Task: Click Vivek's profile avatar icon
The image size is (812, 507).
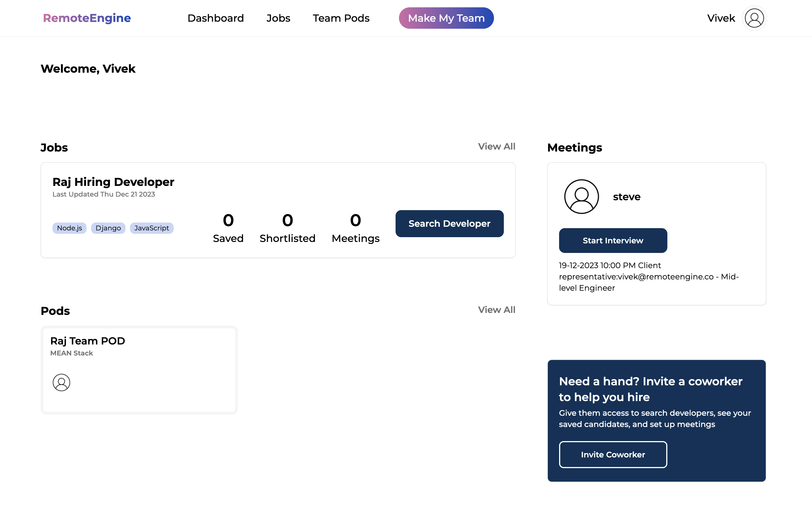Action: pos(754,18)
